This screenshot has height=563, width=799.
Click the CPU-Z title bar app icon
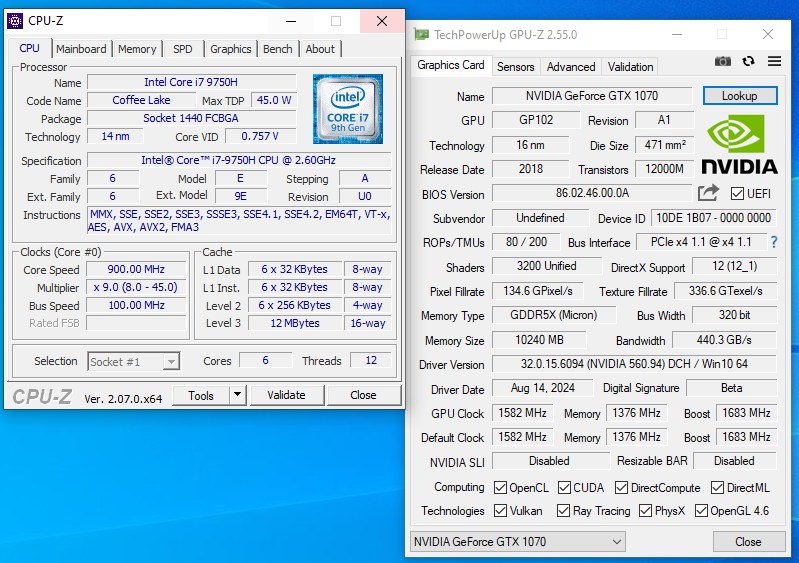tap(15, 21)
